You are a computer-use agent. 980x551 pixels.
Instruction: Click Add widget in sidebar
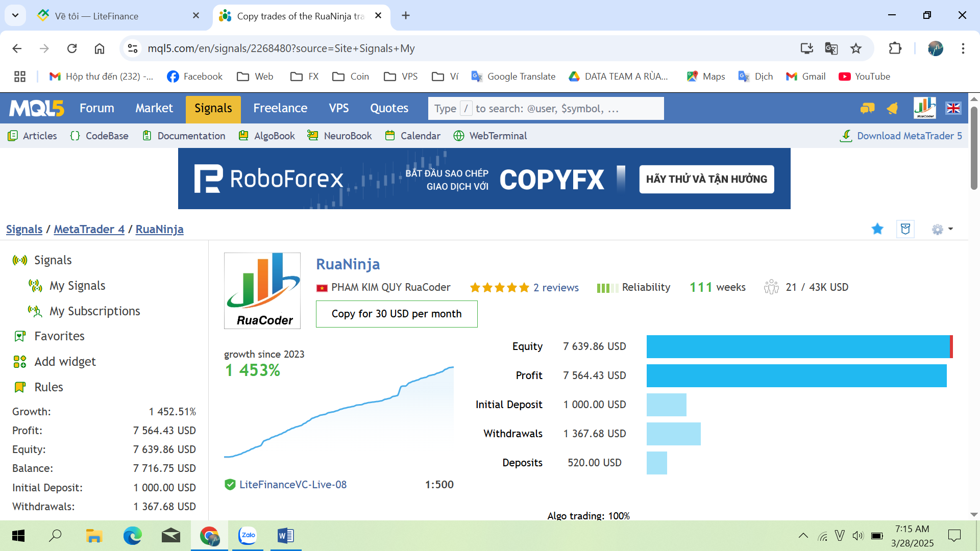[65, 362]
